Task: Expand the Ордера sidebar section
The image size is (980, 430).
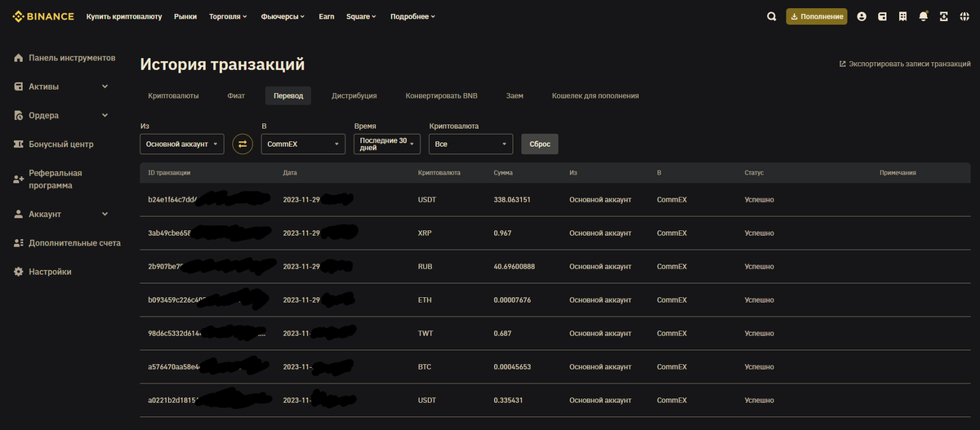Action: click(105, 115)
